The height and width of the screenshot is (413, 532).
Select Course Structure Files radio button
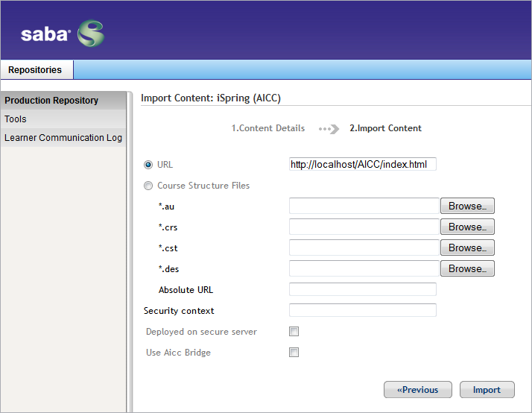tap(148, 186)
